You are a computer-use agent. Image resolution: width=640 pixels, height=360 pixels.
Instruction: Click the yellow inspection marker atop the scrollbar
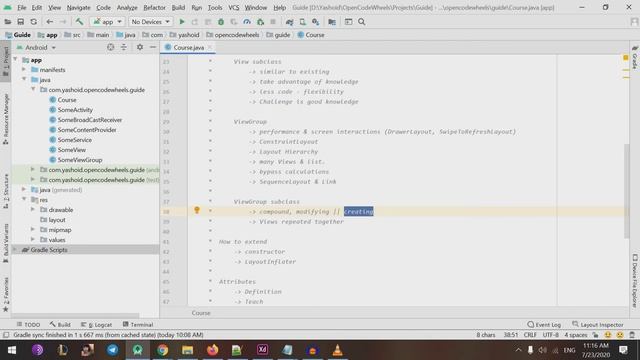tap(626, 58)
